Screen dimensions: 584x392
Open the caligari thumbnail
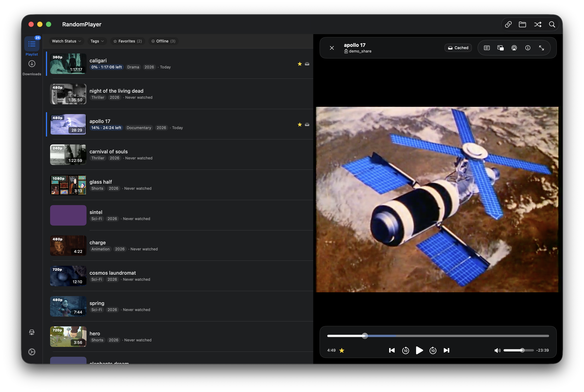68,64
